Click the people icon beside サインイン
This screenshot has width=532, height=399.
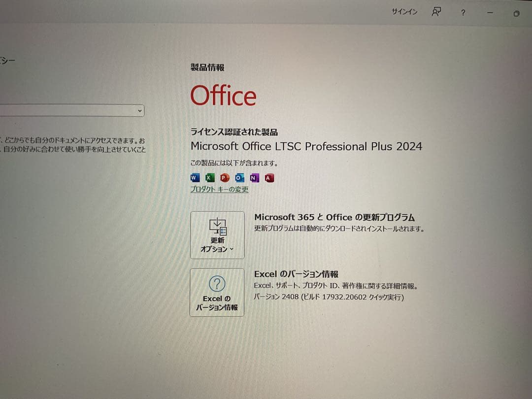pos(435,12)
